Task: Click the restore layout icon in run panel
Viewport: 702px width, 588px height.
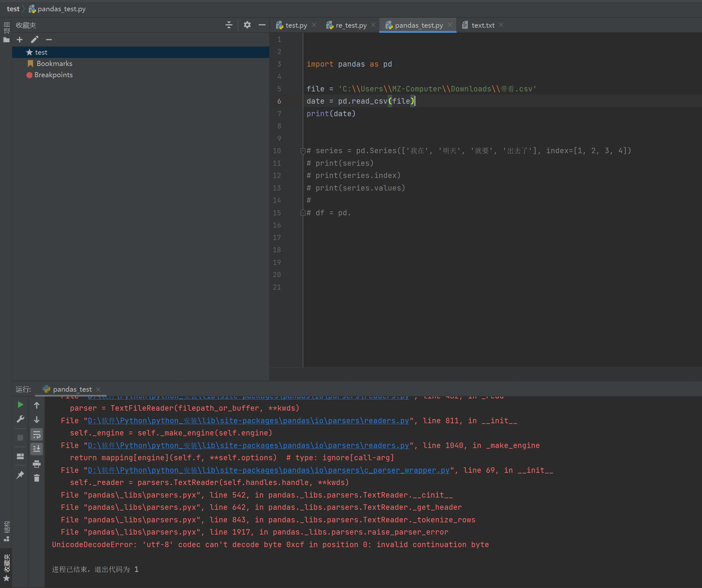Action: tap(20, 456)
